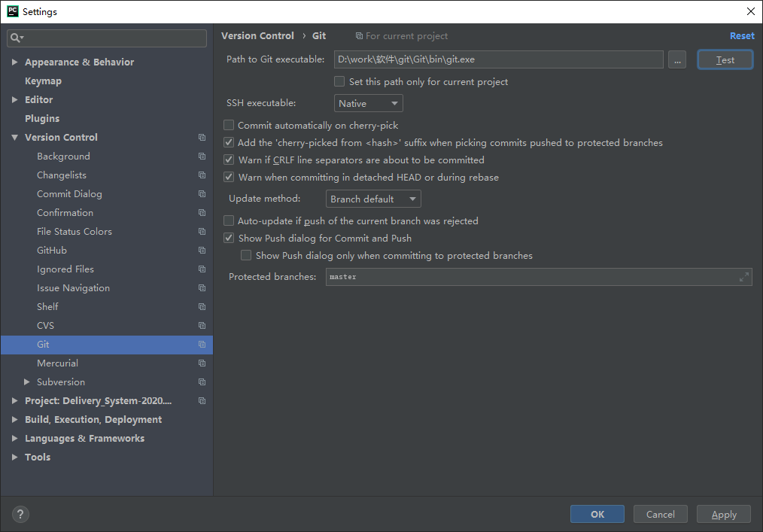763x532 pixels.
Task: Expand Build, Execution, Deployment section
Action: (x=14, y=420)
